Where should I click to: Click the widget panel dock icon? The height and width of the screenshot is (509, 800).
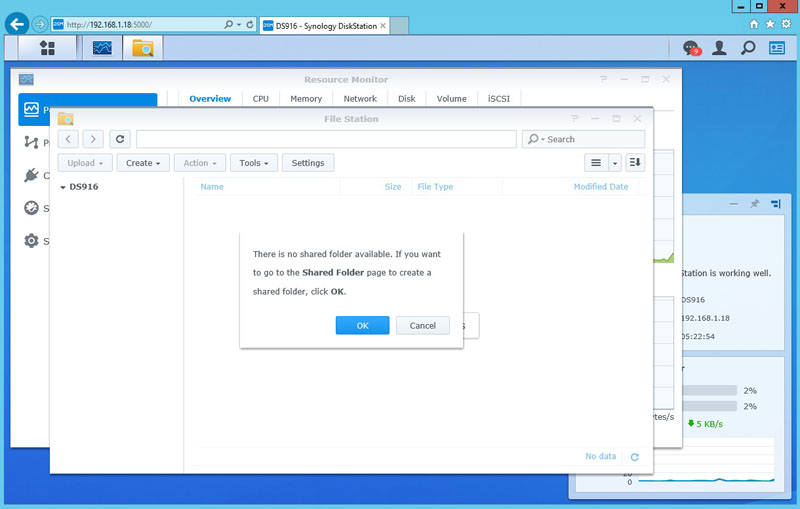776,204
